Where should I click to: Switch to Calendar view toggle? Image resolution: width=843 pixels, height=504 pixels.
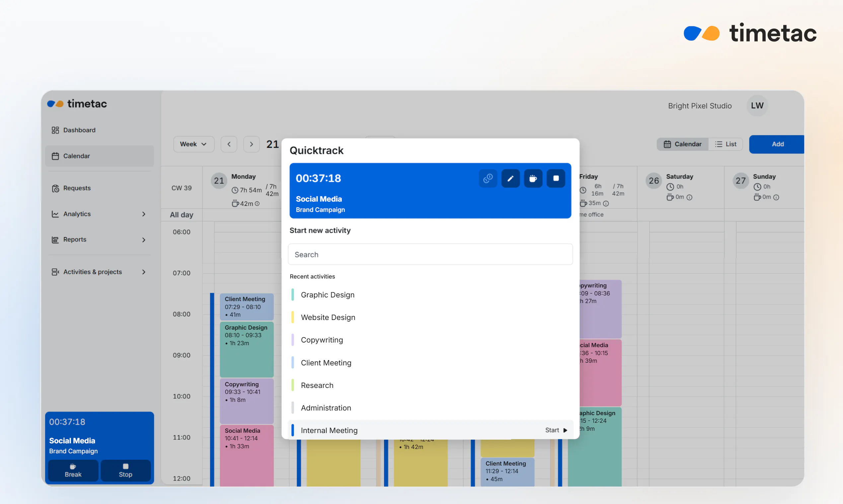pyautogui.click(x=683, y=144)
